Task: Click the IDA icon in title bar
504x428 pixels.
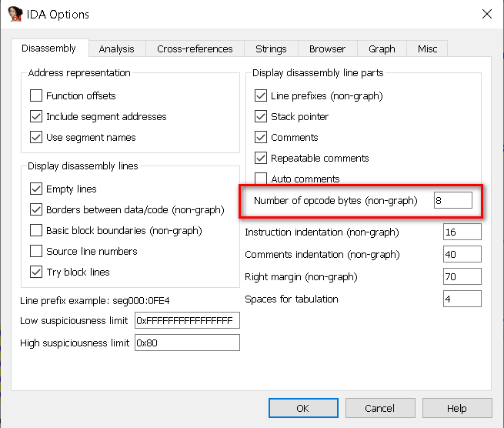Action: (x=15, y=14)
